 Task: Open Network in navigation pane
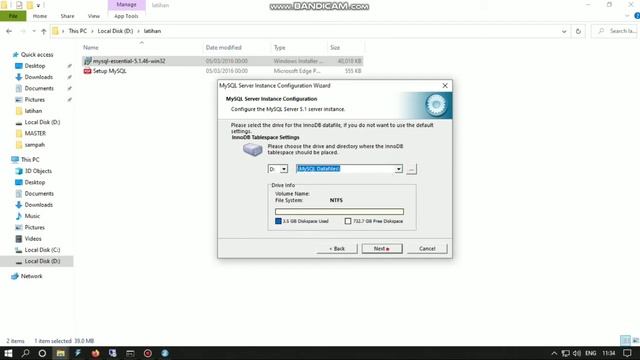pyautogui.click(x=31, y=276)
